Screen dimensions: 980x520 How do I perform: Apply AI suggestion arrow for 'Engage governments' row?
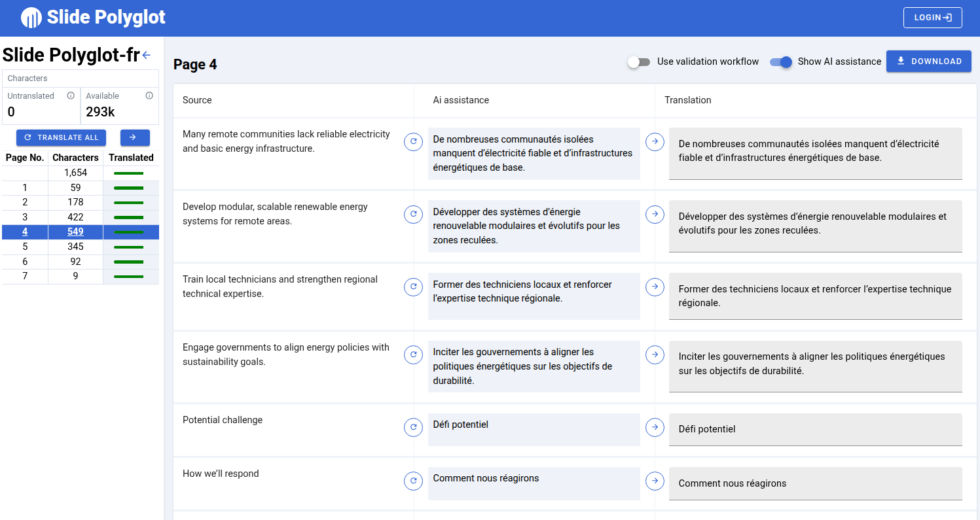coord(655,355)
